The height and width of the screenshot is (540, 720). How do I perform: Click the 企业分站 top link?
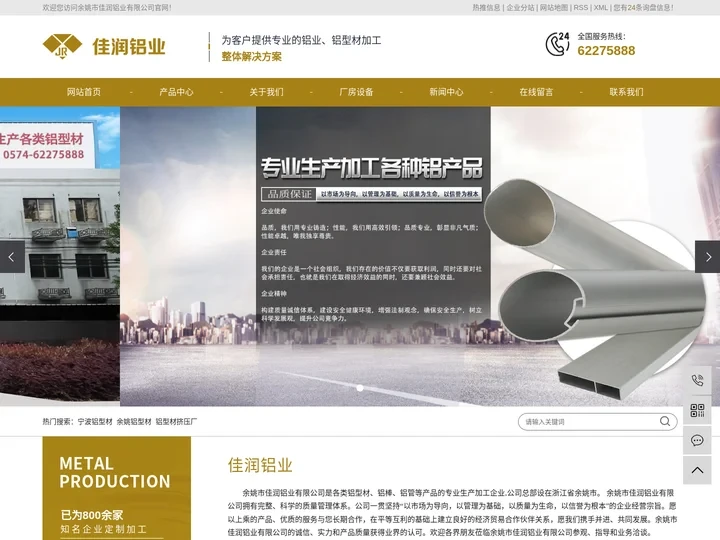[x=520, y=7]
